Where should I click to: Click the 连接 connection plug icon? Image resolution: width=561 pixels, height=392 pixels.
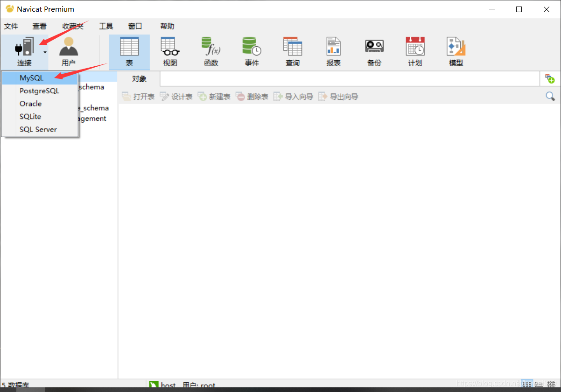24,47
